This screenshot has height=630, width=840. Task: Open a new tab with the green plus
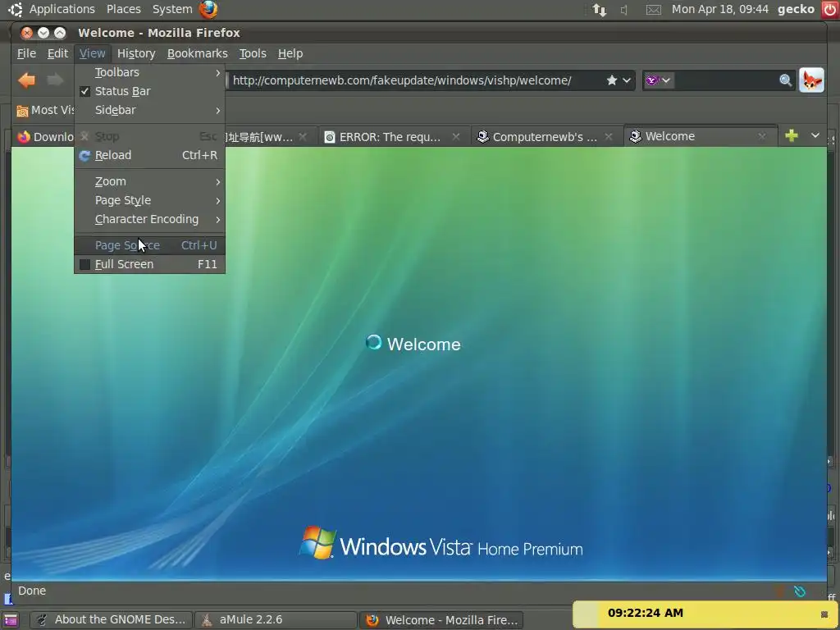coord(792,136)
